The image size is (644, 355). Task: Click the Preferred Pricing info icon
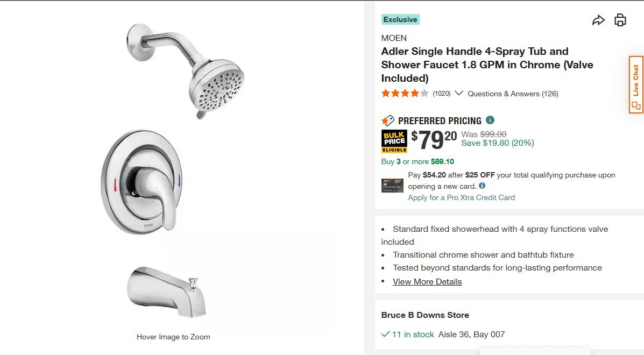click(x=490, y=120)
